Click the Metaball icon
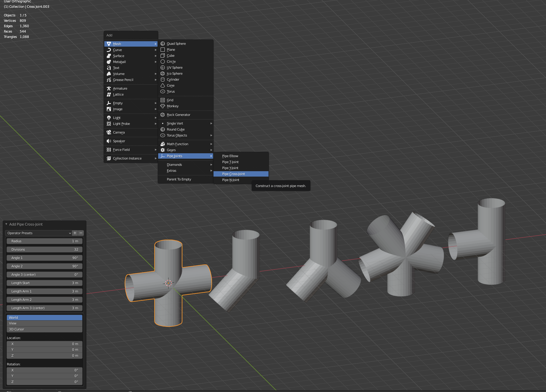Screen dimensions: 546x392 109,62
